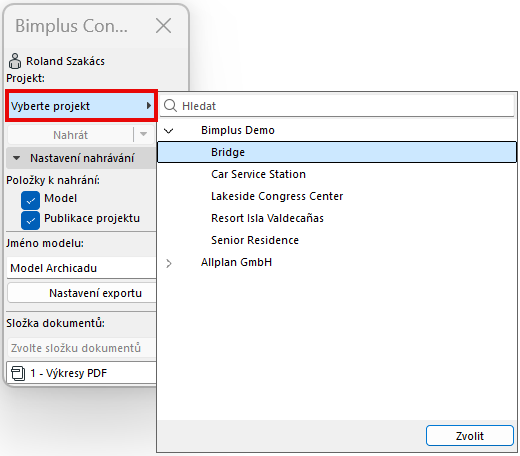The width and height of the screenshot is (520, 456).
Task: Toggle the Model checkbox
Action: 30,200
